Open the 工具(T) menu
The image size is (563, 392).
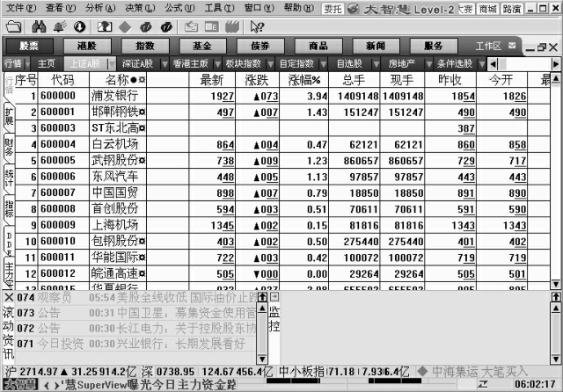point(219,8)
